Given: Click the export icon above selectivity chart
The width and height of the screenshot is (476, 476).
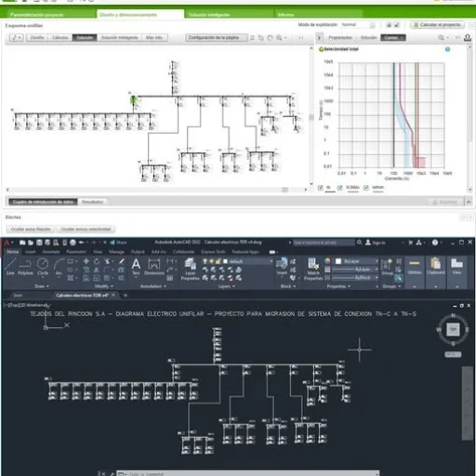Looking at the screenshot, I should click(x=468, y=38).
